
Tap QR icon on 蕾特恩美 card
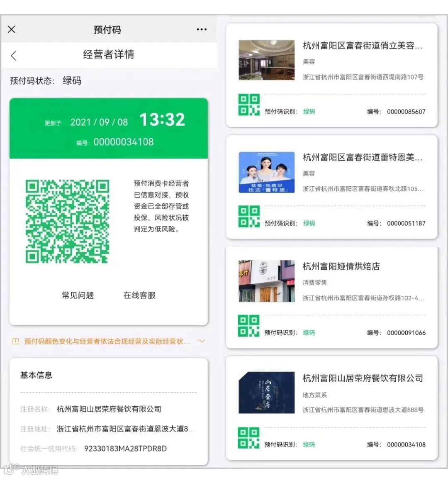249,217
